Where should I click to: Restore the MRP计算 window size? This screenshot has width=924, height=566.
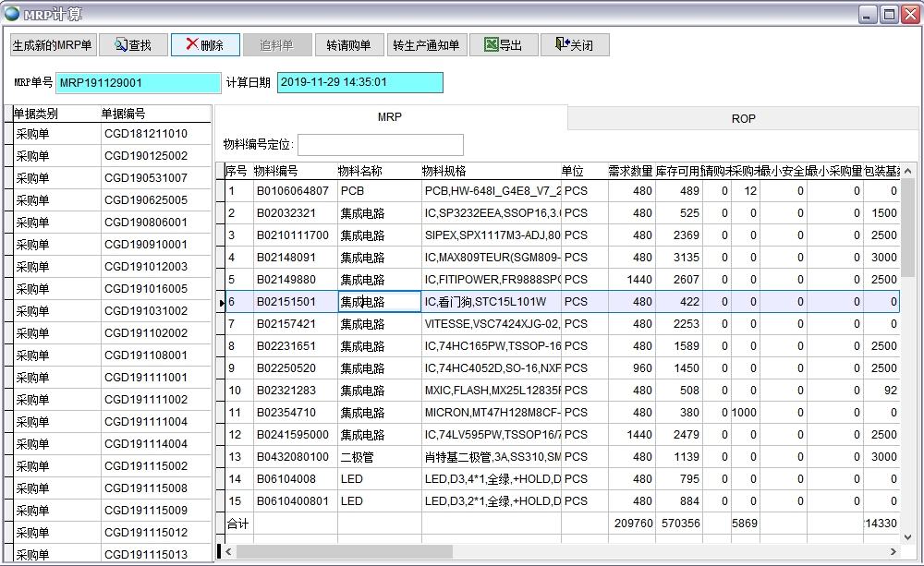(x=887, y=12)
